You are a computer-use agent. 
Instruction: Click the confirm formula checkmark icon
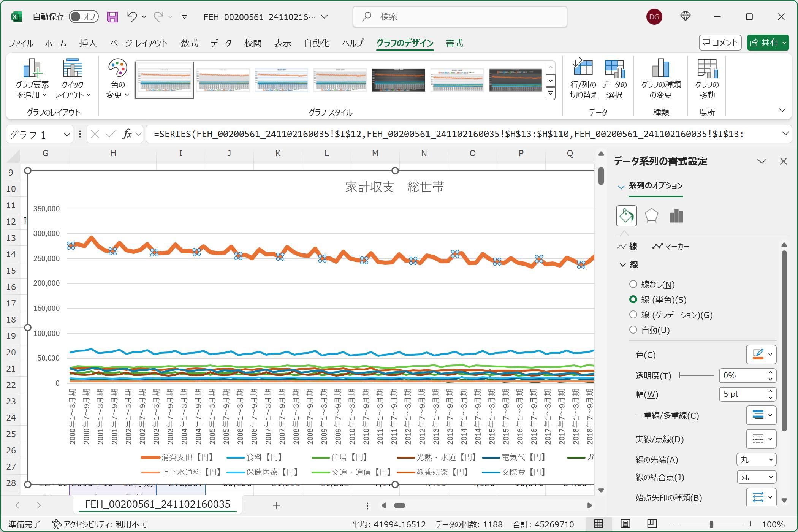[111, 134]
